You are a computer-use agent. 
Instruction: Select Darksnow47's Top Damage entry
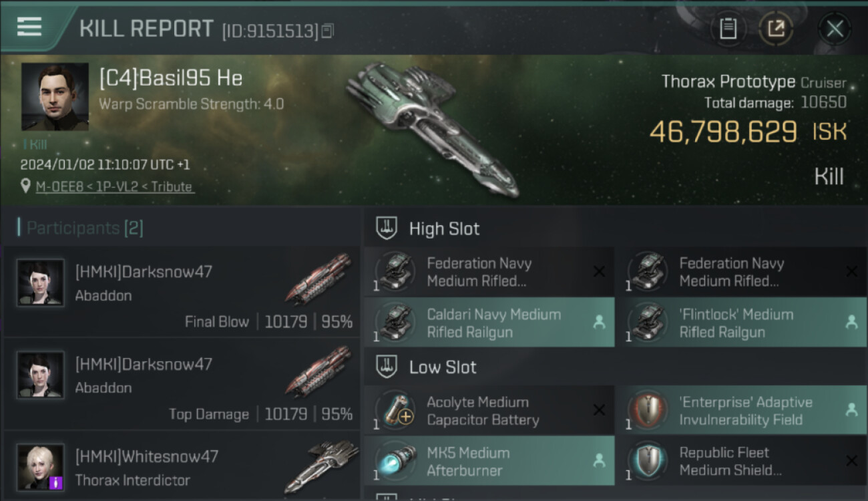coord(182,385)
